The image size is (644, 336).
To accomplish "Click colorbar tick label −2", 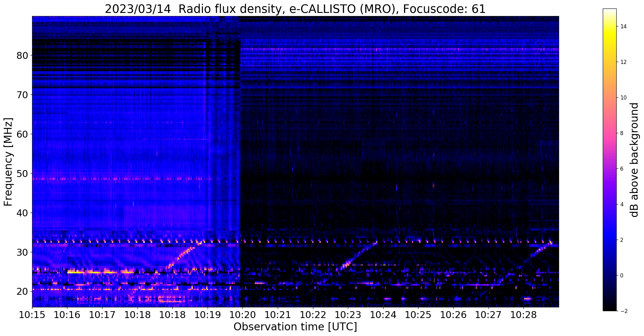I will (x=623, y=311).
